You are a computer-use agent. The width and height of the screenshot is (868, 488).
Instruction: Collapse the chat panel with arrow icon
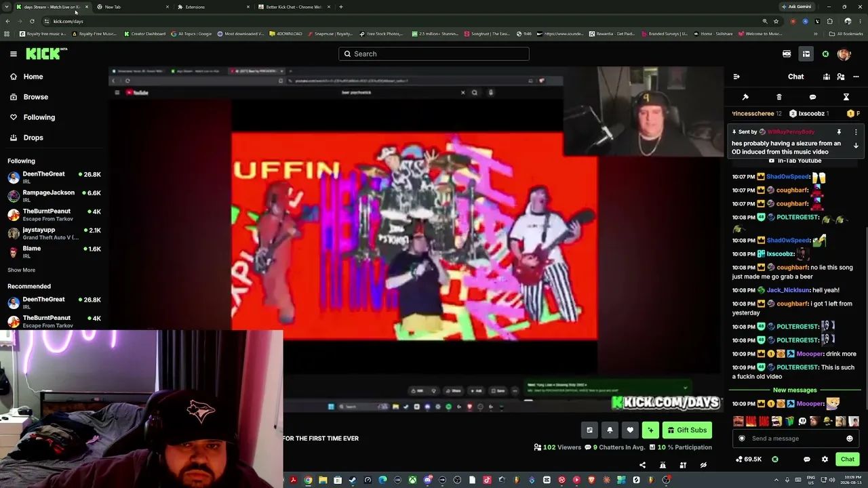(736, 77)
